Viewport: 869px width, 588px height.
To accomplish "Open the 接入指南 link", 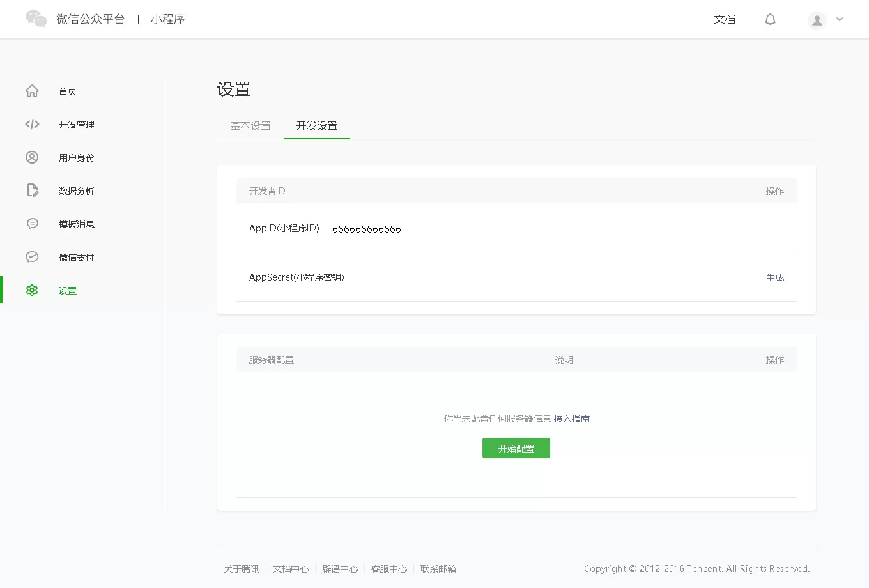I will (572, 419).
